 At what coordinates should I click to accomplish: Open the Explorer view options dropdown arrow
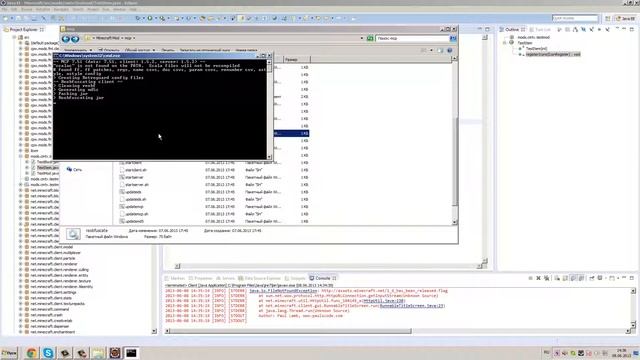coord(431,50)
